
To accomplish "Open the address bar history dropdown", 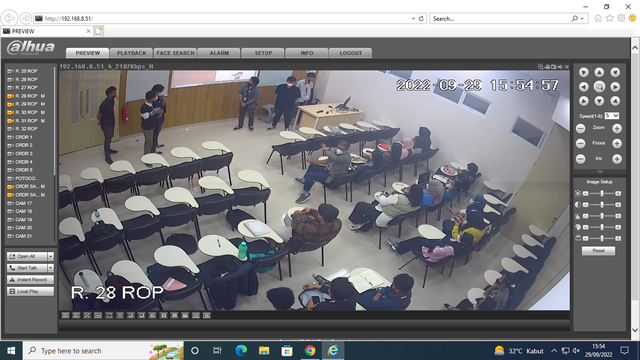I will (413, 18).
